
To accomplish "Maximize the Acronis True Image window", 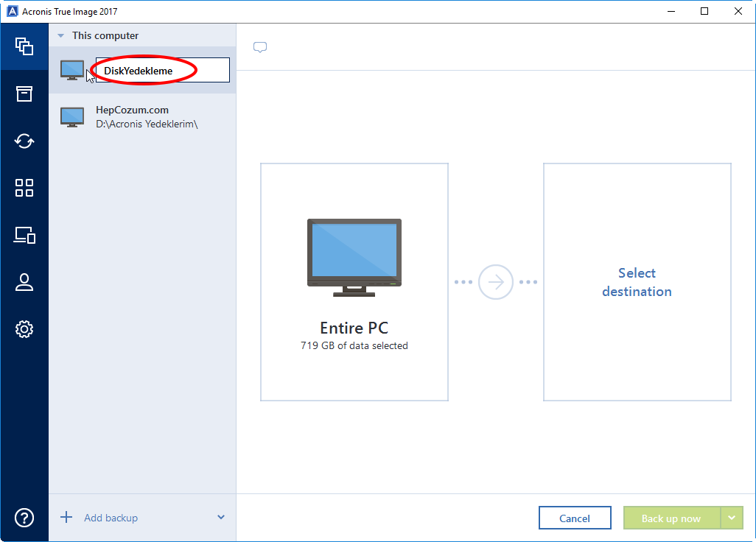I will pos(704,11).
